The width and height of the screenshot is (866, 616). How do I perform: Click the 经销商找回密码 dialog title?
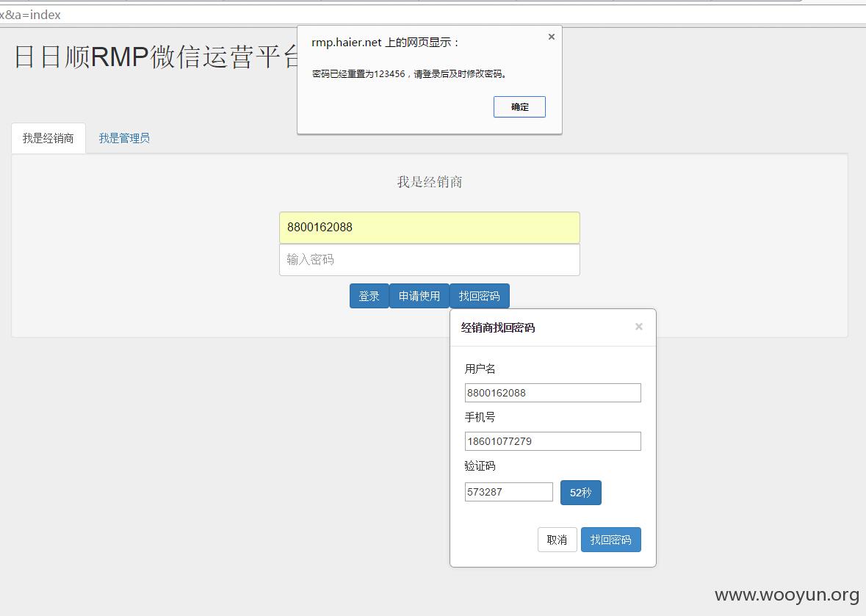tap(497, 327)
